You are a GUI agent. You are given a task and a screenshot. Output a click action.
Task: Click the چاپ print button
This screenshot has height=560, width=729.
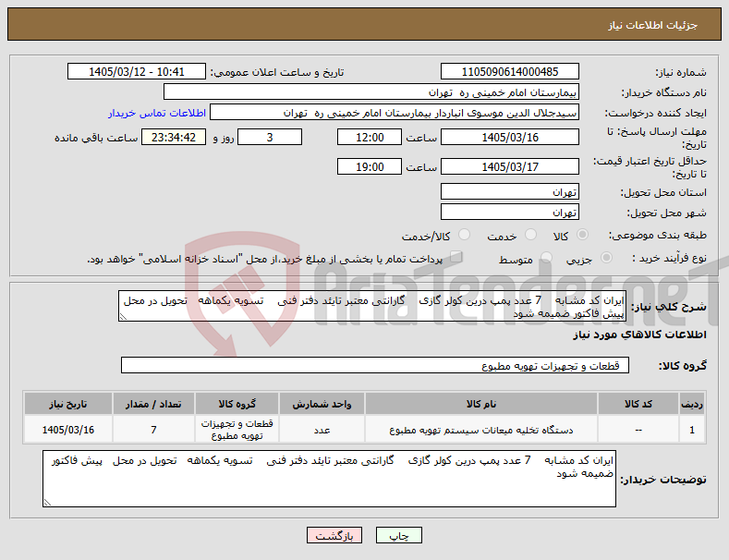399,535
